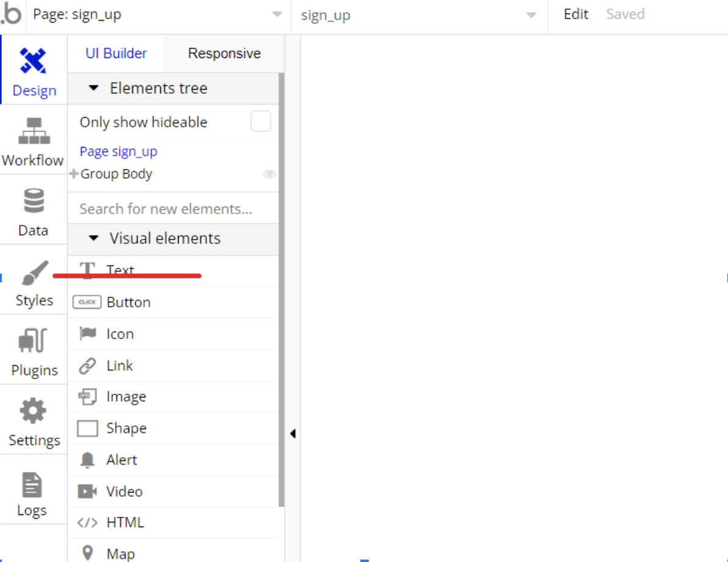
Task: Open the Logs document icon
Action: coord(32,485)
